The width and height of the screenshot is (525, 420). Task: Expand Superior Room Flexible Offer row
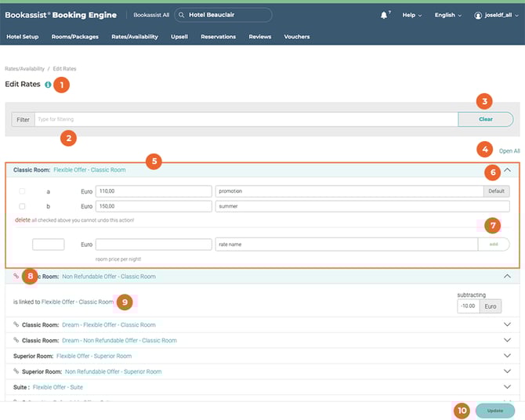point(507,356)
